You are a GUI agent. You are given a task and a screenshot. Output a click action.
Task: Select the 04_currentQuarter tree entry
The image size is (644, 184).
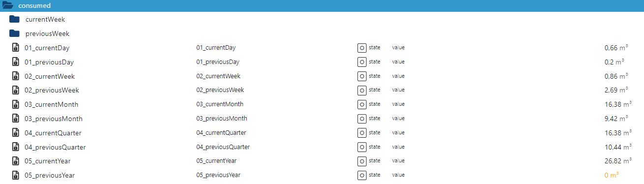(x=53, y=133)
